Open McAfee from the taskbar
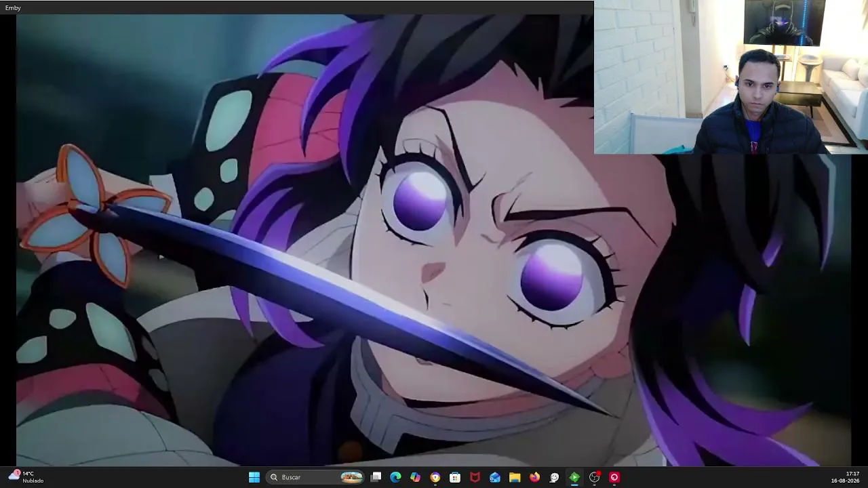The width and height of the screenshot is (868, 488). [x=475, y=477]
